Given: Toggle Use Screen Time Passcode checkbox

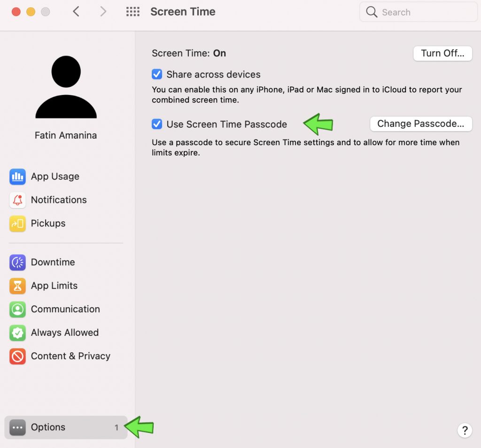Looking at the screenshot, I should pyautogui.click(x=157, y=124).
